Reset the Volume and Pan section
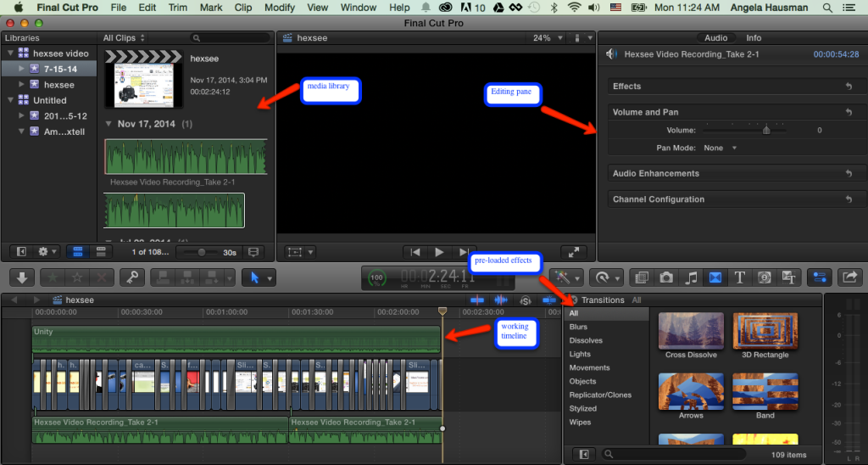Screen dimensions: 868x465 [x=849, y=112]
